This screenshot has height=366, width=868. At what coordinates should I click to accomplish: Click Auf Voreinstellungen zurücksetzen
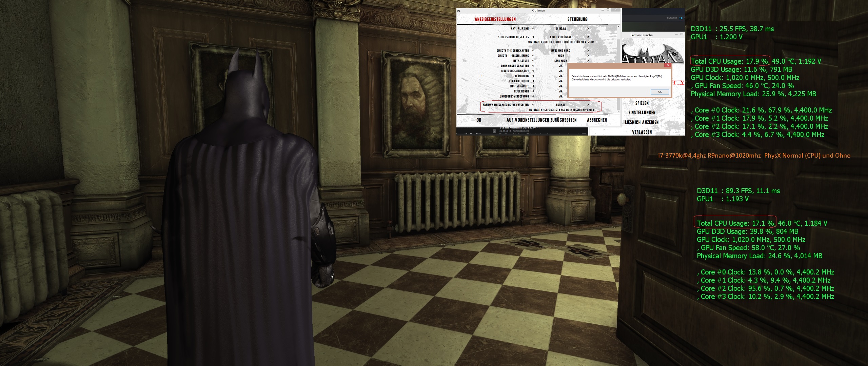coord(541,120)
